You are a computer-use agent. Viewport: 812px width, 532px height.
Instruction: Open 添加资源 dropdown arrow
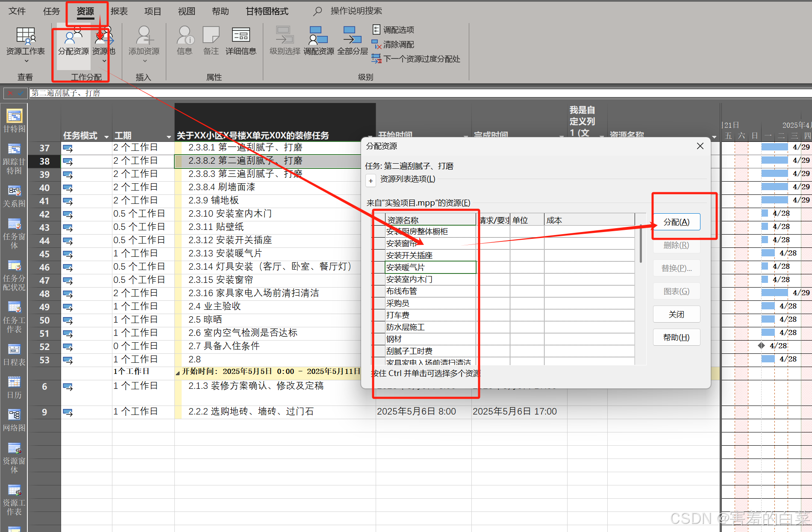point(144,61)
